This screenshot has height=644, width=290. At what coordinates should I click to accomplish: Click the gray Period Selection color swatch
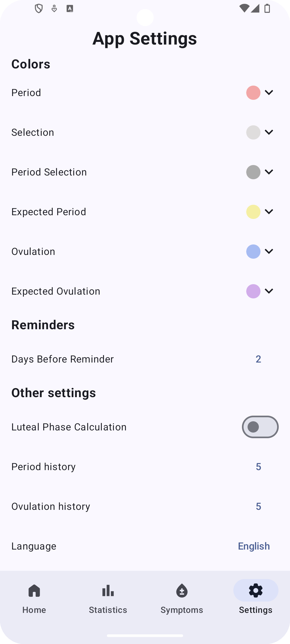[253, 172]
